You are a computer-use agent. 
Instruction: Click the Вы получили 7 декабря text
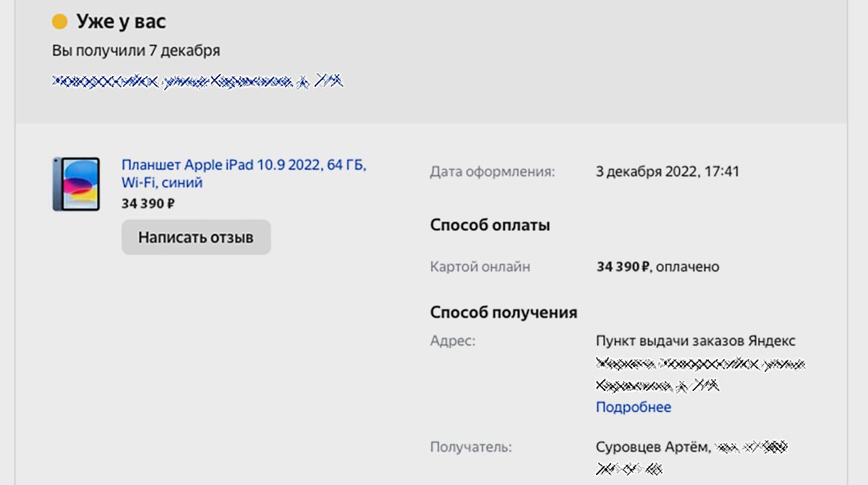coord(136,51)
